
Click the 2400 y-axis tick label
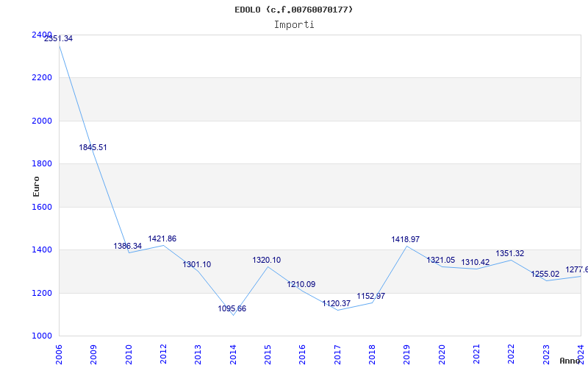42,35
